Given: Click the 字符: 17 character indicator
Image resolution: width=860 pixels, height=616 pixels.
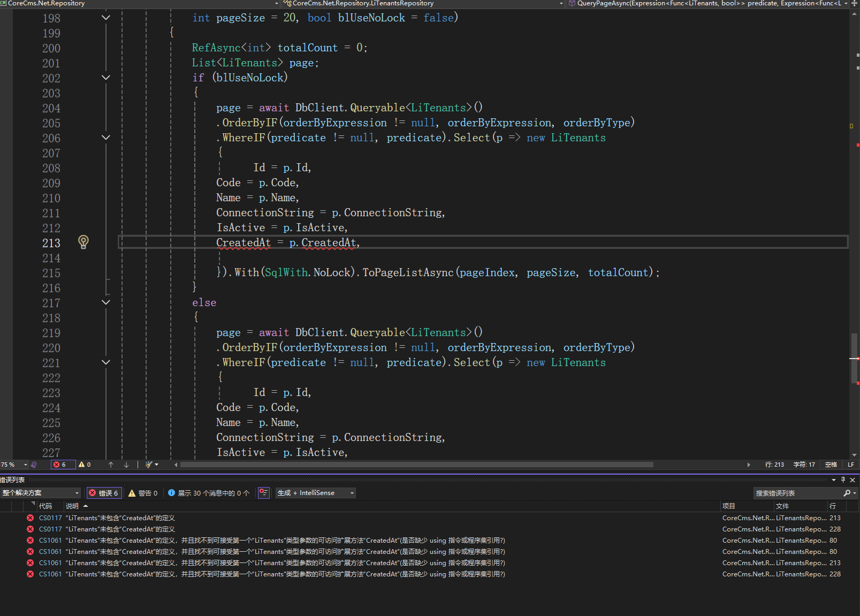Looking at the screenshot, I should pyautogui.click(x=804, y=465).
